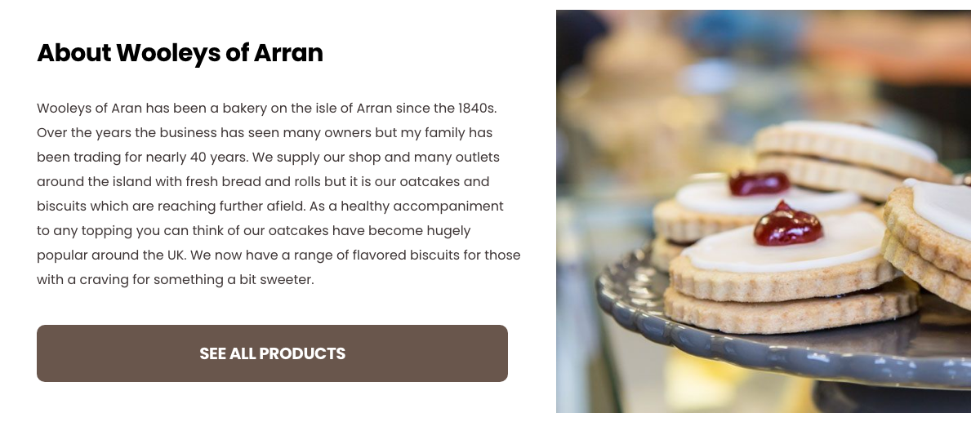
Task: Click the jam dollop on the rear biscuit
Action: click(x=759, y=182)
